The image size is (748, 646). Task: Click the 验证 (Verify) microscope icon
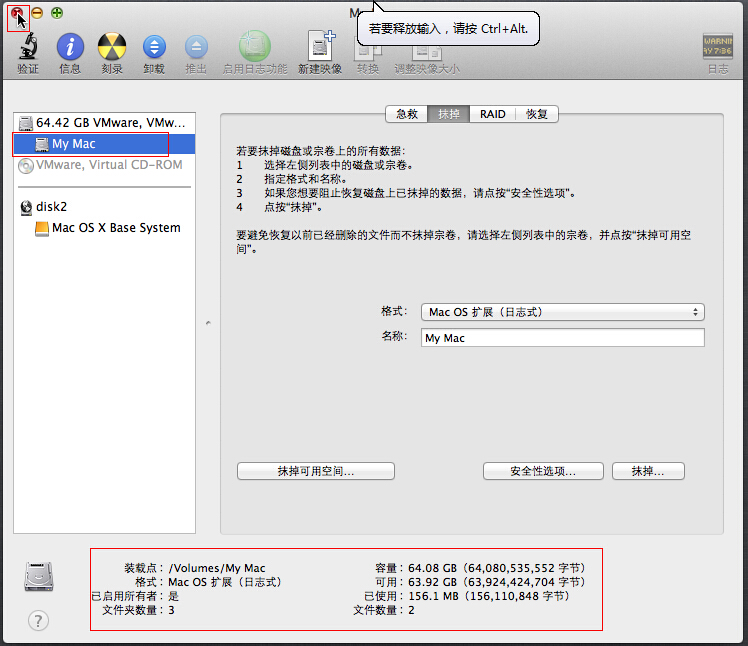pyautogui.click(x=28, y=47)
